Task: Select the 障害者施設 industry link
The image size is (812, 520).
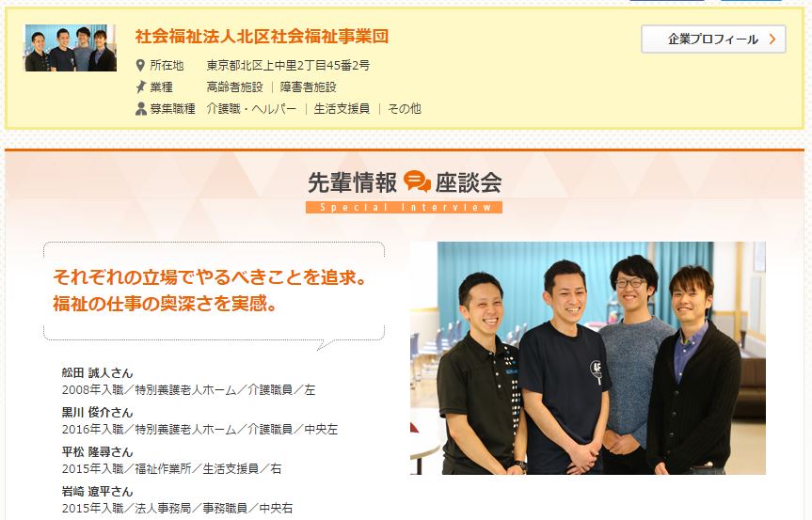Action: [308, 87]
